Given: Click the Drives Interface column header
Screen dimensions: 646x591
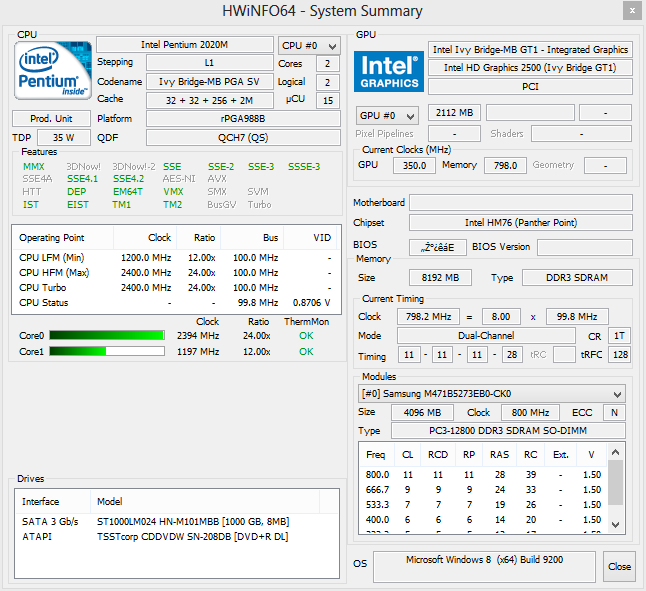Looking at the screenshot, I should 53,502.
